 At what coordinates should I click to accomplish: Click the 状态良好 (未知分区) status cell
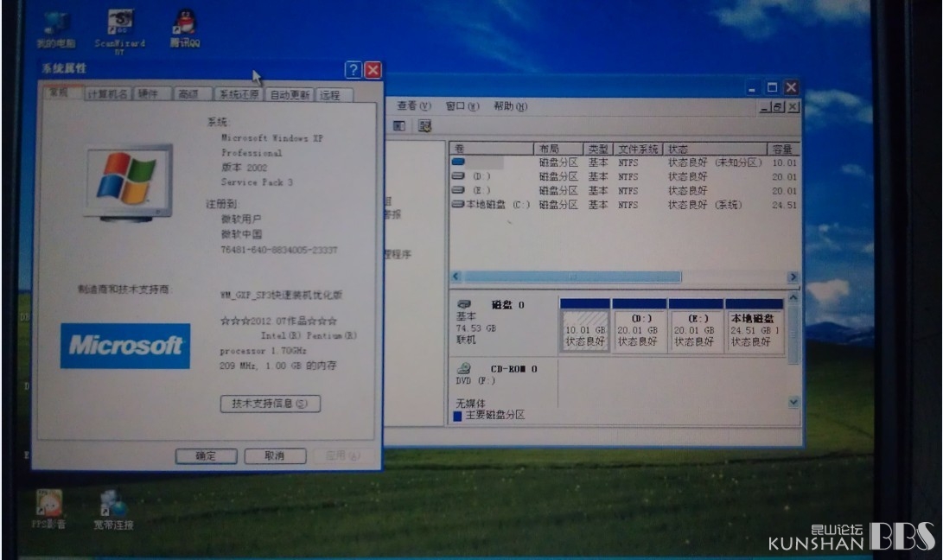[715, 162]
